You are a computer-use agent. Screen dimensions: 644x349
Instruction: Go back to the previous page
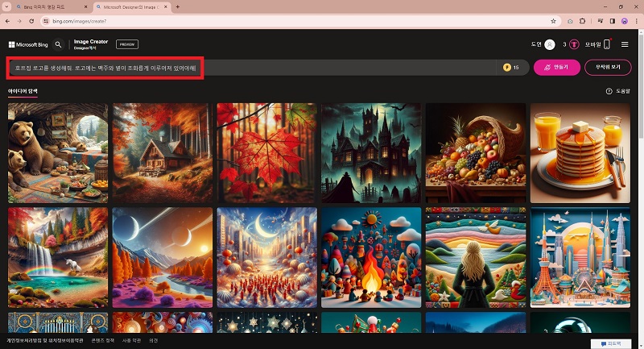click(7, 21)
